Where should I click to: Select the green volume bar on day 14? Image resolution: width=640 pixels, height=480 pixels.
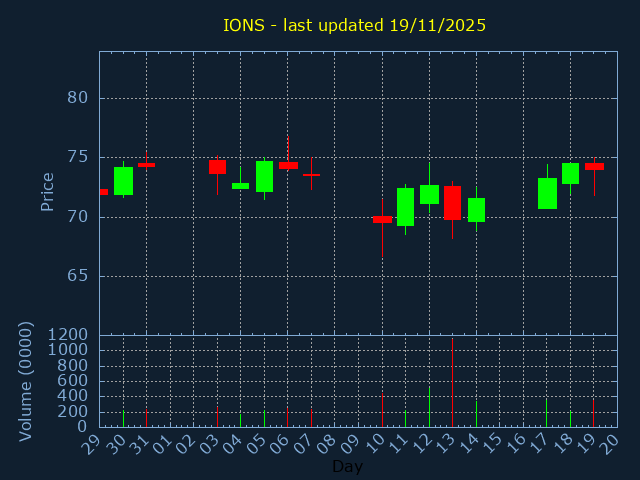[476, 414]
